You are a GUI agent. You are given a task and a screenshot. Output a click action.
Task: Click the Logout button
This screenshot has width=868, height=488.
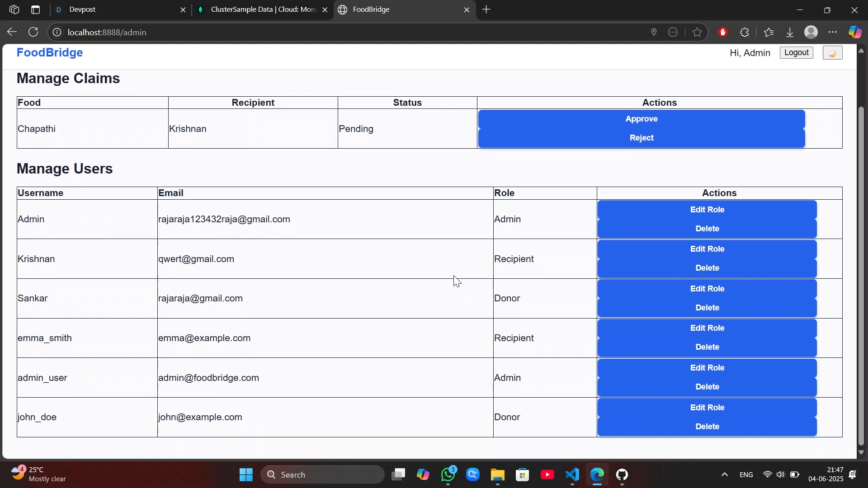pos(796,52)
